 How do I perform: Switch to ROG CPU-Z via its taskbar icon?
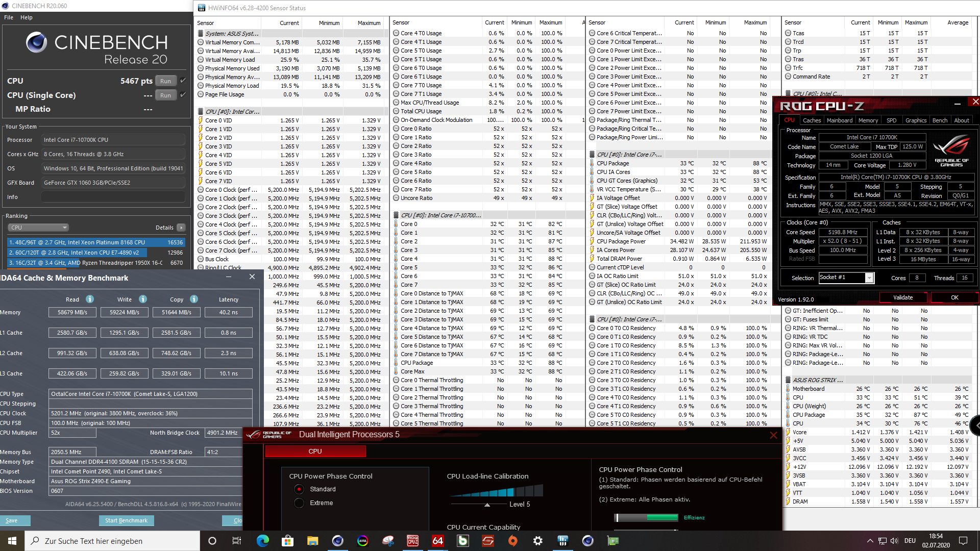click(413, 541)
